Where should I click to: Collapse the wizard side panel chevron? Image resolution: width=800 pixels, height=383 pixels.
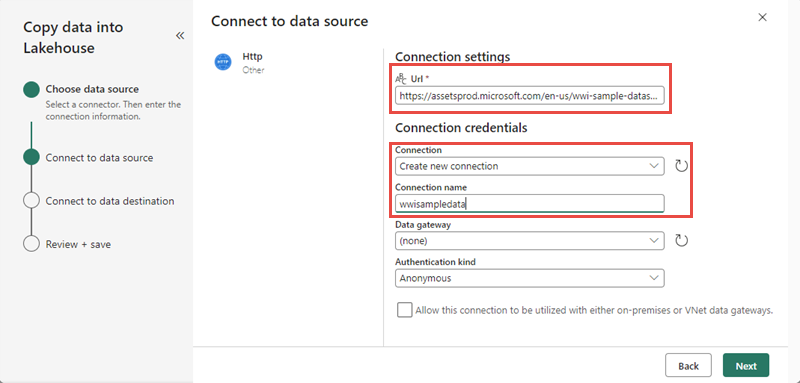[180, 36]
